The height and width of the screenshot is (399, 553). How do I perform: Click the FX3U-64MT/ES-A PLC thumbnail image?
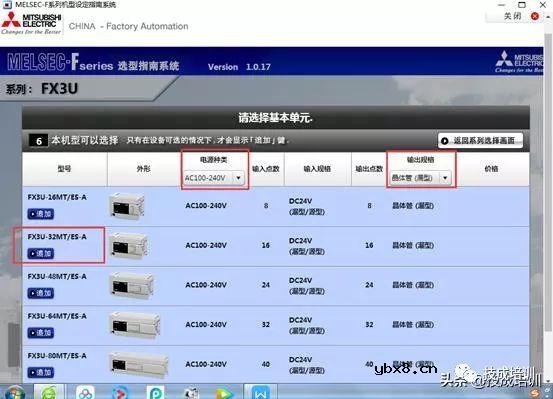[135, 325]
